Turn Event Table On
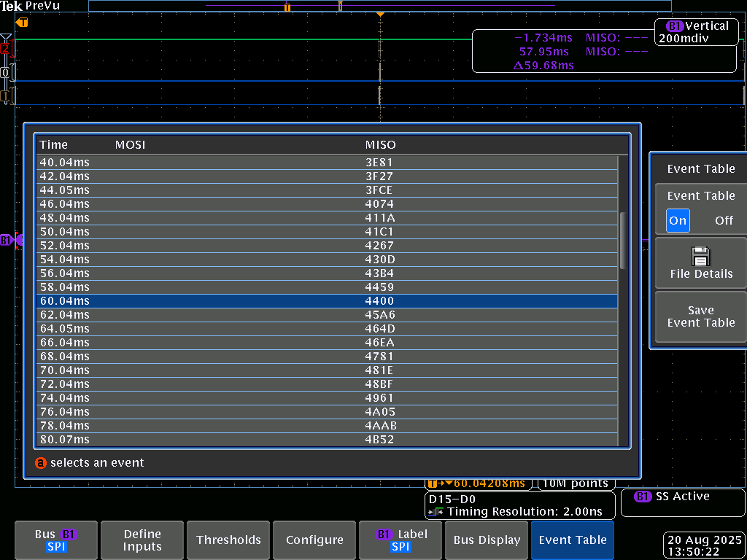Image resolution: width=747 pixels, height=560 pixels. [x=678, y=220]
